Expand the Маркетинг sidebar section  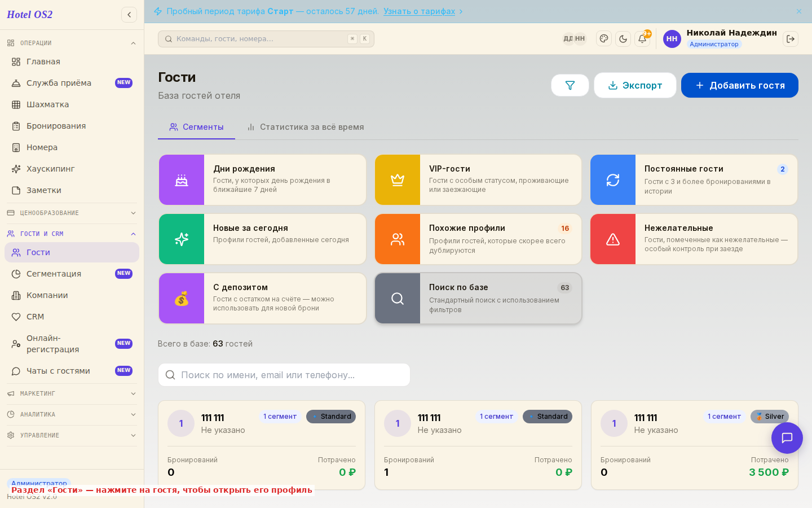(72, 393)
